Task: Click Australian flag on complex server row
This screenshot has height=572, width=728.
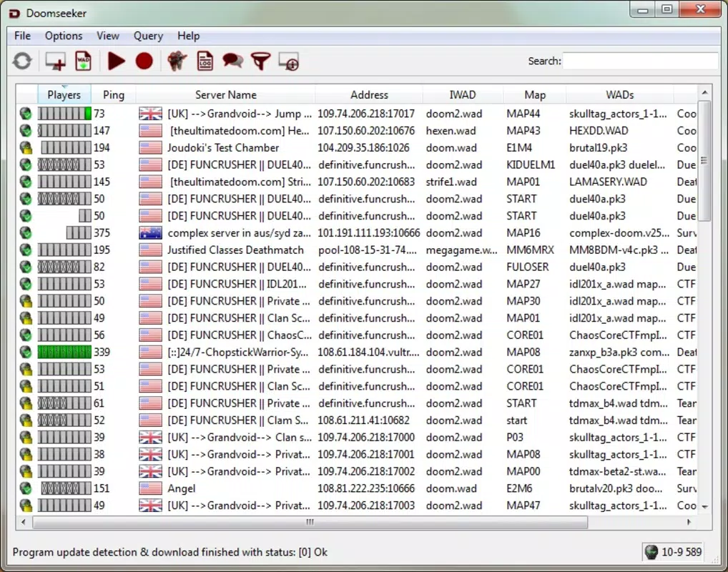Action: point(150,232)
